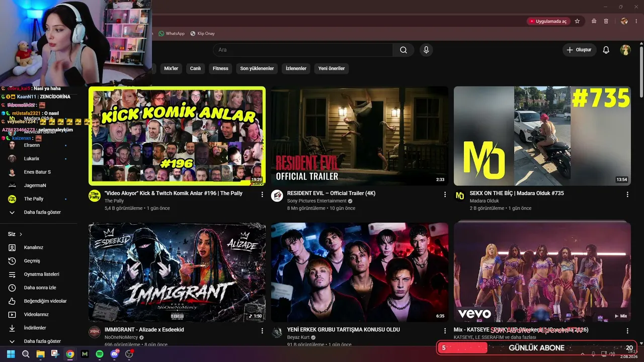The height and width of the screenshot is (362, 644).
Task: Bookmark this page with the star icon
Action: 577,21
